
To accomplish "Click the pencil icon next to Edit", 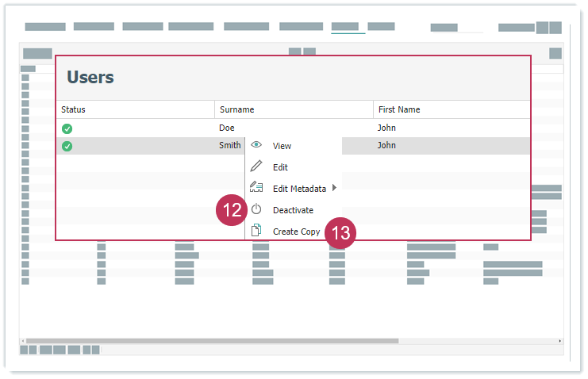I will 256,167.
